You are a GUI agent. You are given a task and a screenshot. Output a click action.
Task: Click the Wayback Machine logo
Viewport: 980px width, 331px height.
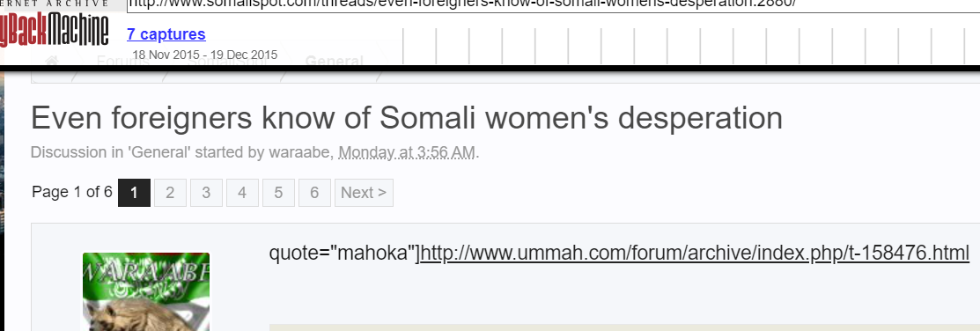55,32
